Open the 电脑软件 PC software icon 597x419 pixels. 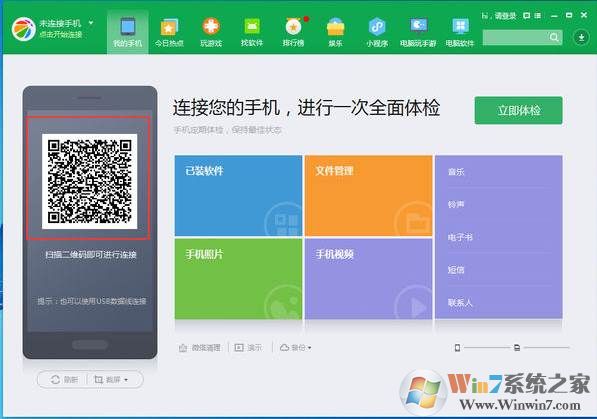(460, 32)
